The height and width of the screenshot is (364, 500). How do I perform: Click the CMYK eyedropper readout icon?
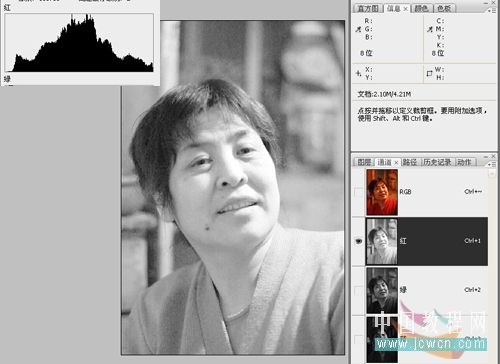pyautogui.click(x=430, y=29)
